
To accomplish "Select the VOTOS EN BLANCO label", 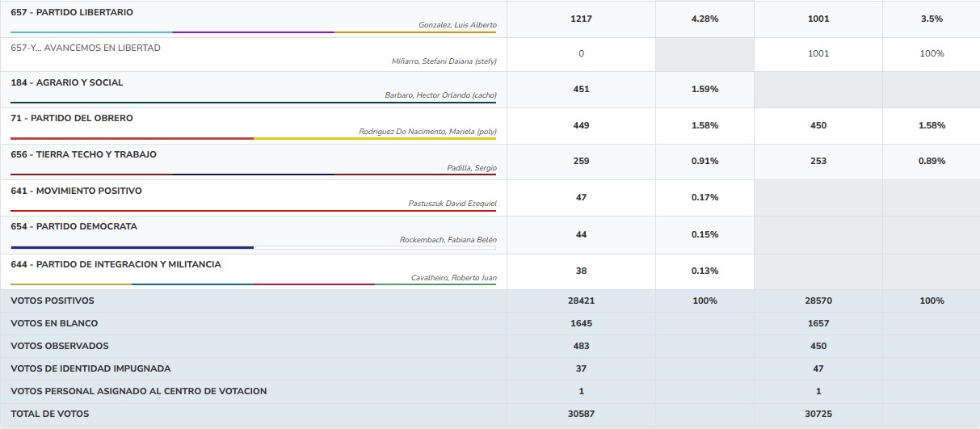I will coord(54,323).
